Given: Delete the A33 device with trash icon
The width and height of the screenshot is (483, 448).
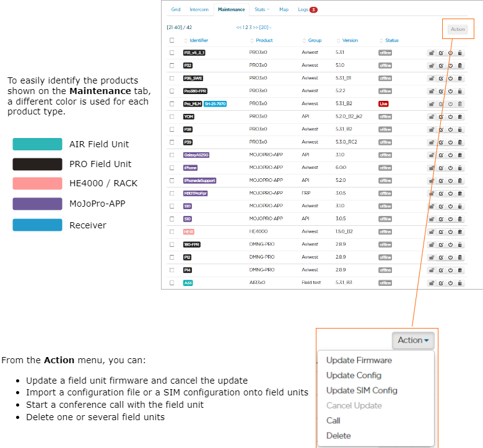Looking at the screenshot, I should click(x=459, y=283).
